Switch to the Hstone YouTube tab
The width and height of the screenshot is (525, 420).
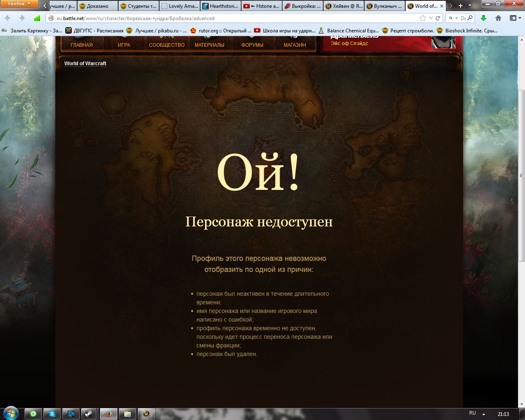261,6
